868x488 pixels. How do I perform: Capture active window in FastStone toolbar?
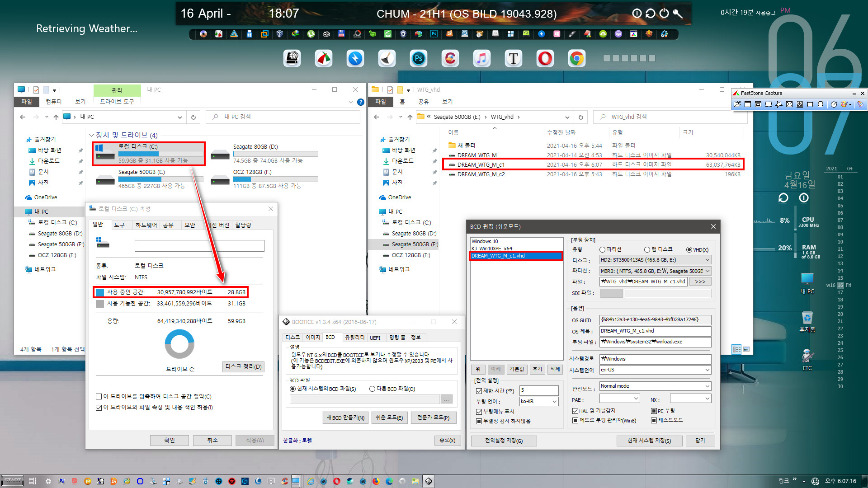(748, 104)
